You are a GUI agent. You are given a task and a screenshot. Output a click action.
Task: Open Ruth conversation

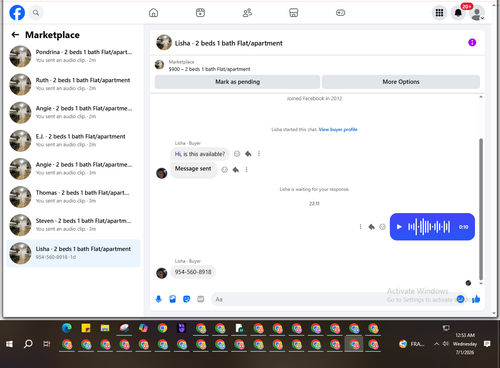coord(73,84)
